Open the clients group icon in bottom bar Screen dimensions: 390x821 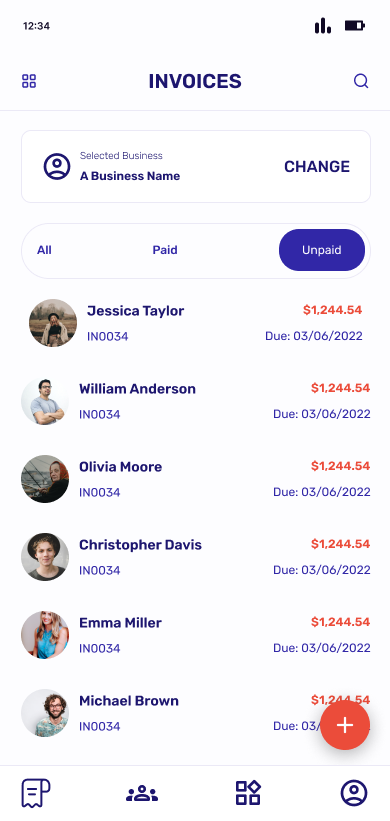pos(142,793)
